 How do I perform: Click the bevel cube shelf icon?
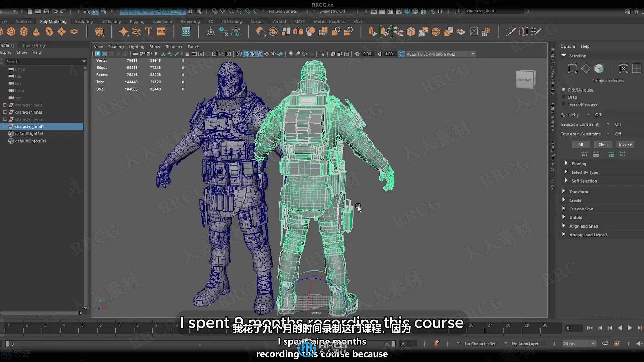click(x=411, y=32)
